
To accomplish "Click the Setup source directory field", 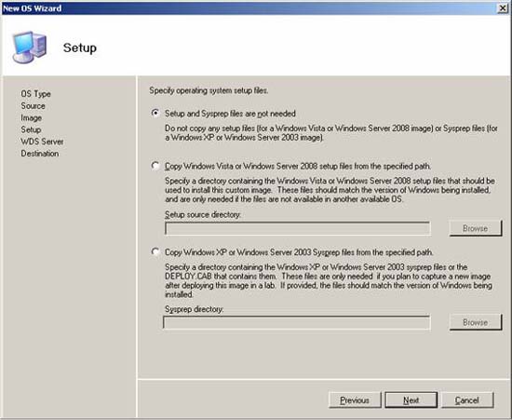I will pyautogui.click(x=298, y=228).
